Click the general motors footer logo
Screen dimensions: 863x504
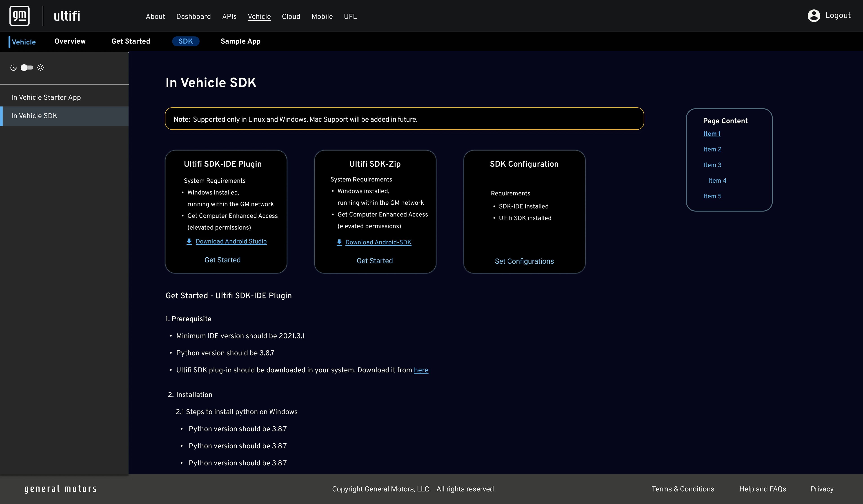[x=61, y=489]
